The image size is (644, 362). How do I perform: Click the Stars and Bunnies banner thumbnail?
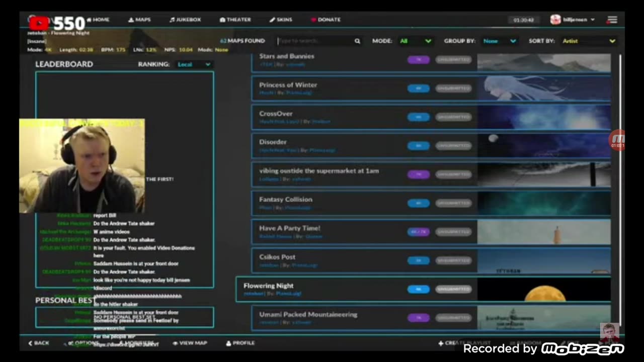(x=543, y=62)
